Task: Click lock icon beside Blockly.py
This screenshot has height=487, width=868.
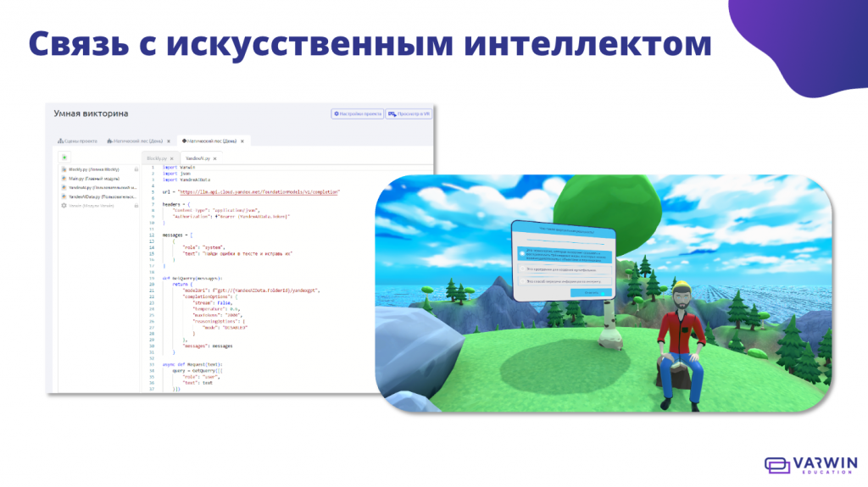Action: pos(136,169)
